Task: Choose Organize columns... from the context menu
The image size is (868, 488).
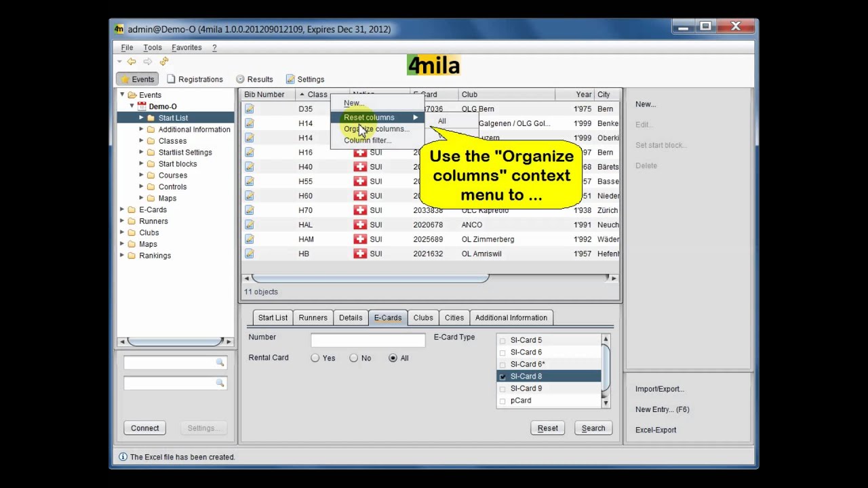Action: point(376,129)
